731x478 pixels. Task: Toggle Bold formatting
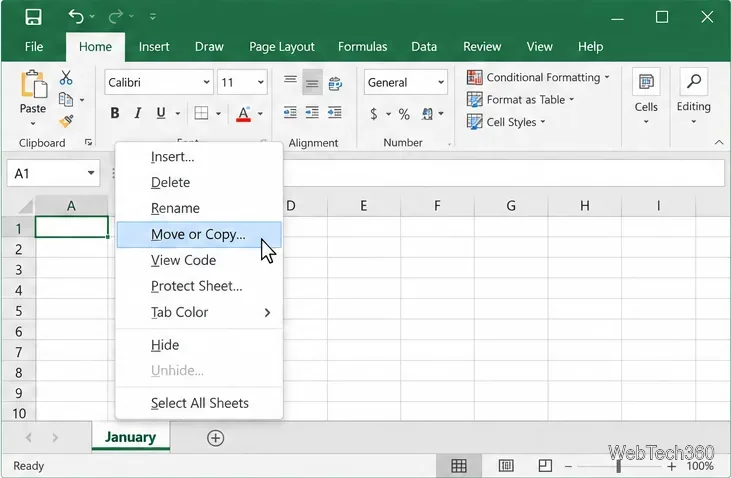[115, 113]
